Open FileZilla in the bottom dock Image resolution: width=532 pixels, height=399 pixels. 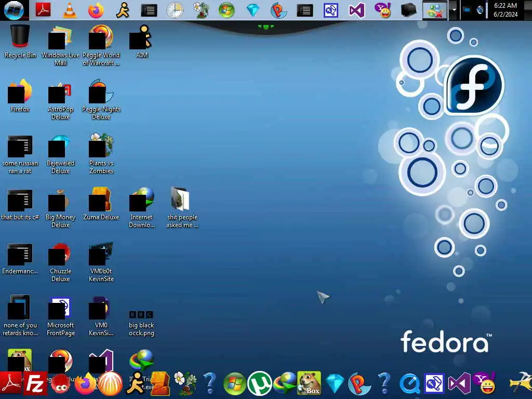[35, 384]
